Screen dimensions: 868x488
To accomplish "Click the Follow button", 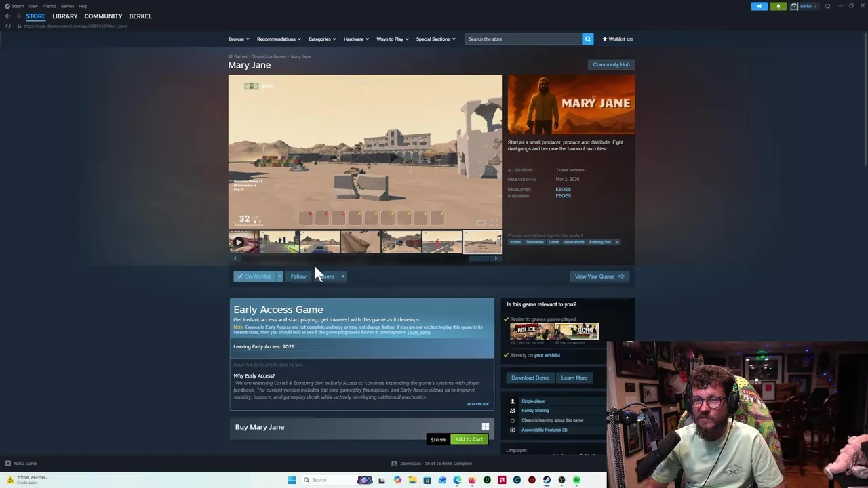I will [298, 277].
